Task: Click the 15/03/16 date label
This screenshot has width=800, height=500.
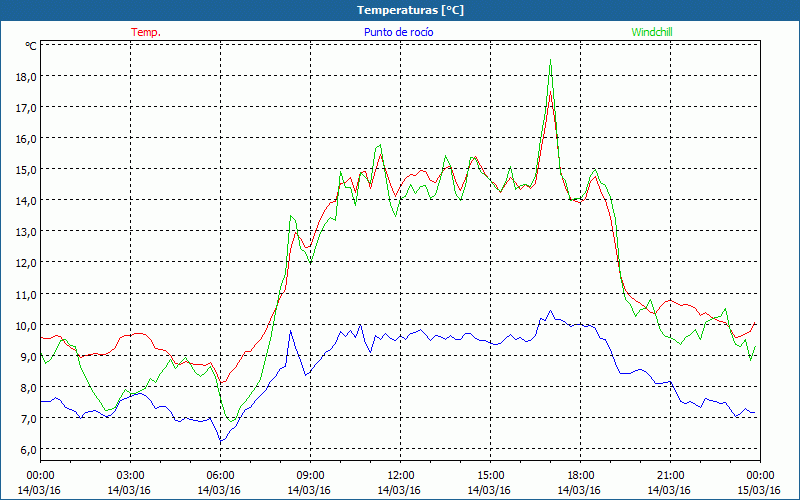Action: tap(759, 490)
